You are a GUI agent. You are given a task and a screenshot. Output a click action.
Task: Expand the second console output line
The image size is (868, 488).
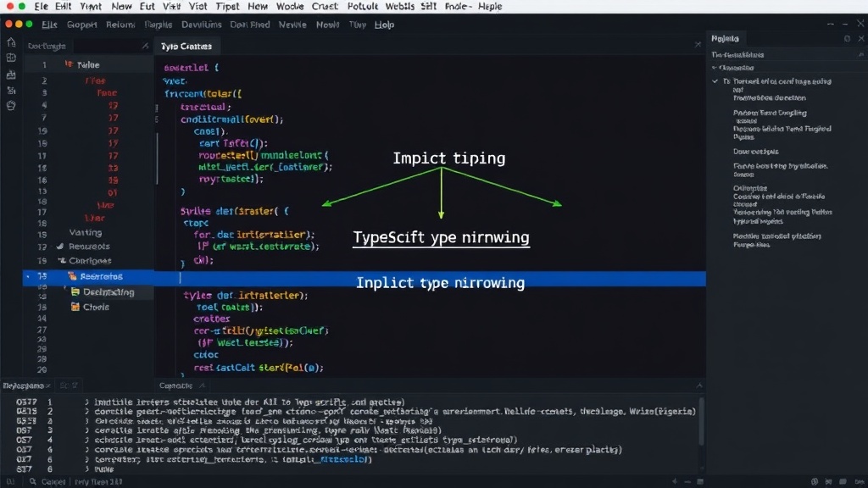pyautogui.click(x=87, y=412)
